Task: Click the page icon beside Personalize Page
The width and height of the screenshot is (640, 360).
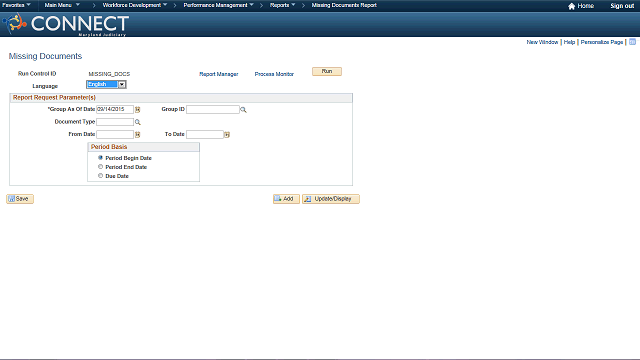Action: tap(632, 42)
